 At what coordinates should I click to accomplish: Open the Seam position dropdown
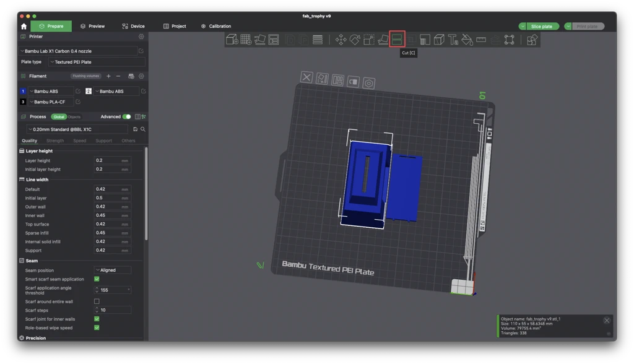tap(113, 270)
